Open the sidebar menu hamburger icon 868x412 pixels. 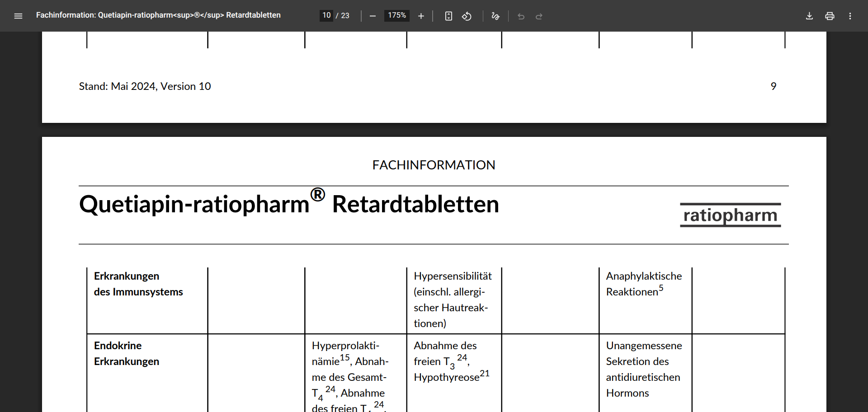(18, 16)
